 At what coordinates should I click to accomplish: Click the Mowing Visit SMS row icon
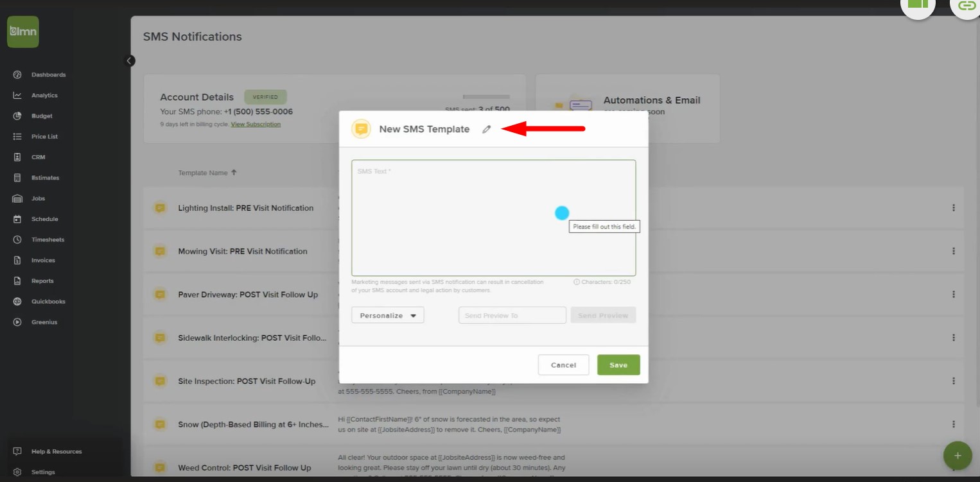click(x=160, y=251)
